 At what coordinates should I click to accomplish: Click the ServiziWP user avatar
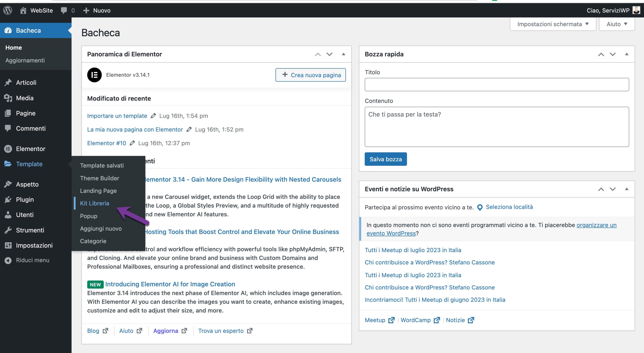click(x=637, y=10)
